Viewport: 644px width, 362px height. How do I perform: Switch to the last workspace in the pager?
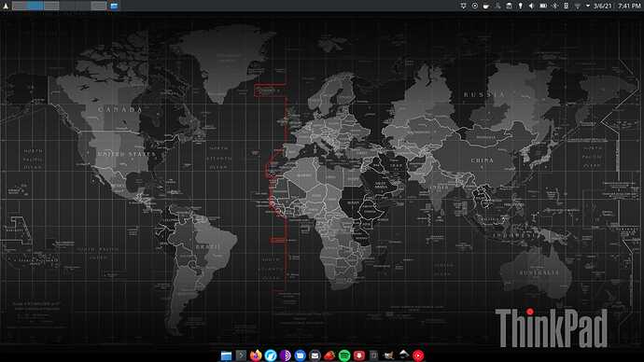[x=99, y=6]
